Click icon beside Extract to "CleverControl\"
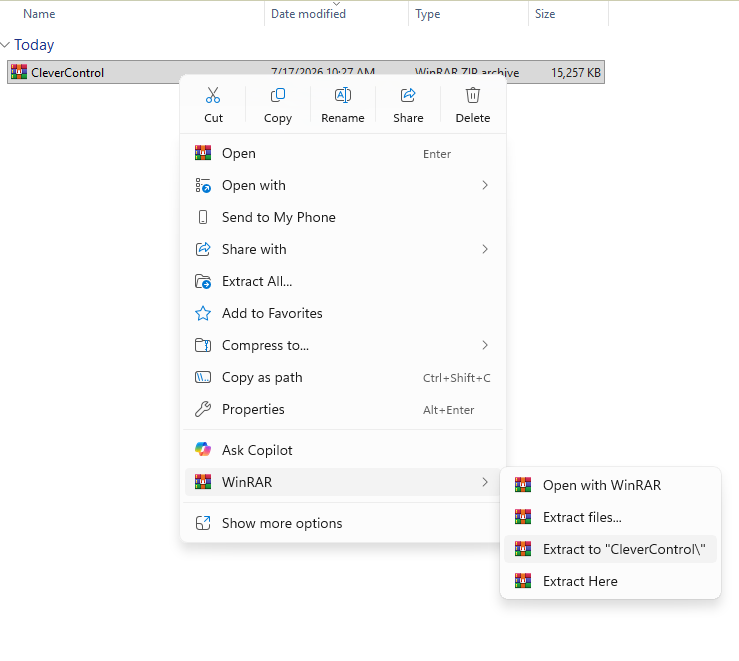Image resolution: width=739 pixels, height=661 pixels. [x=523, y=549]
